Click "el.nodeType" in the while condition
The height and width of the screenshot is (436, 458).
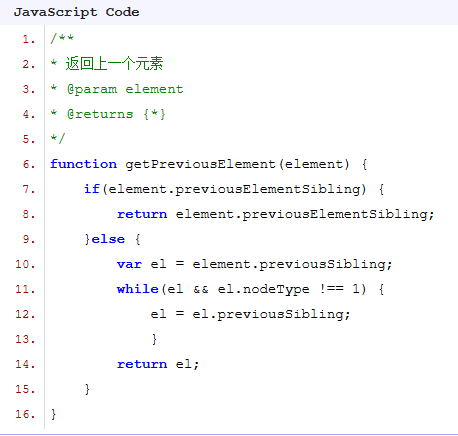(263, 289)
